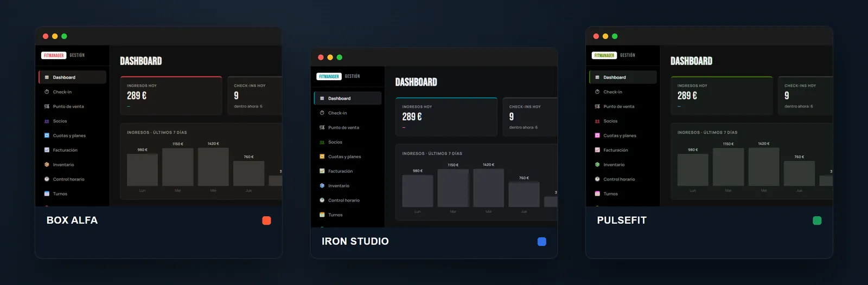This screenshot has width=868, height=285.
Task: Open Control horario icon in Iron Studio
Action: click(x=322, y=200)
